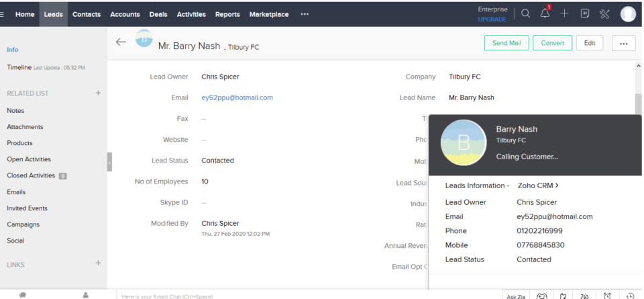
Task: Open Invited Events related list
Action: click(27, 208)
